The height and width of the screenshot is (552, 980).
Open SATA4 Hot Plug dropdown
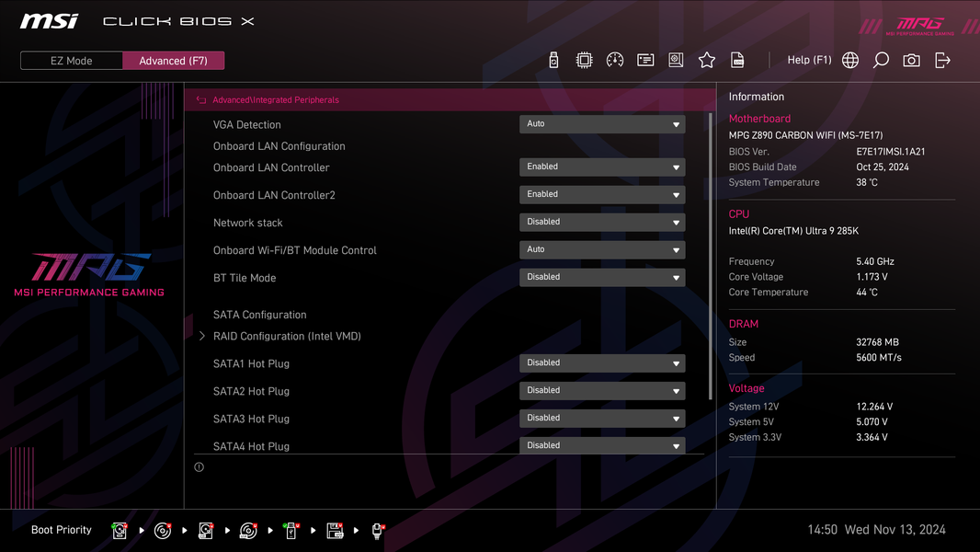pyautogui.click(x=602, y=445)
